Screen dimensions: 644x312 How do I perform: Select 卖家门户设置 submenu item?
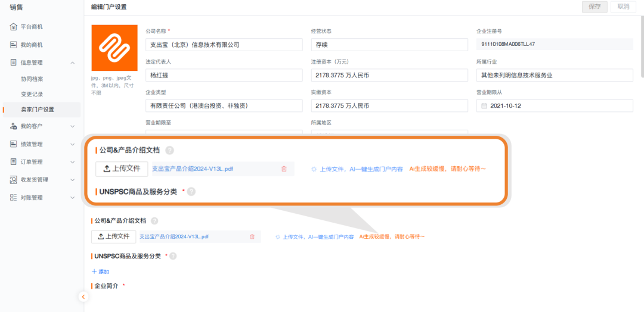click(42, 110)
